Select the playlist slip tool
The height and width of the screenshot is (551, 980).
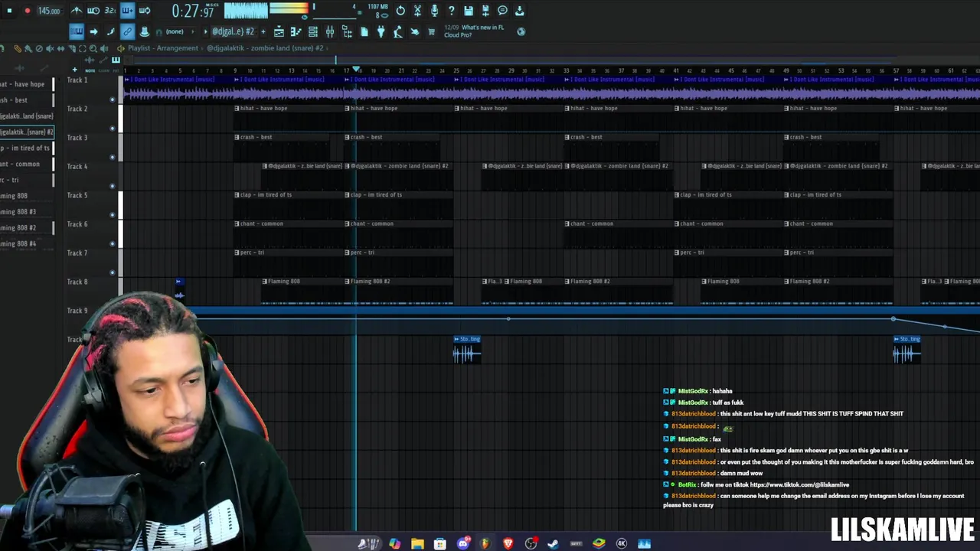coord(61,48)
